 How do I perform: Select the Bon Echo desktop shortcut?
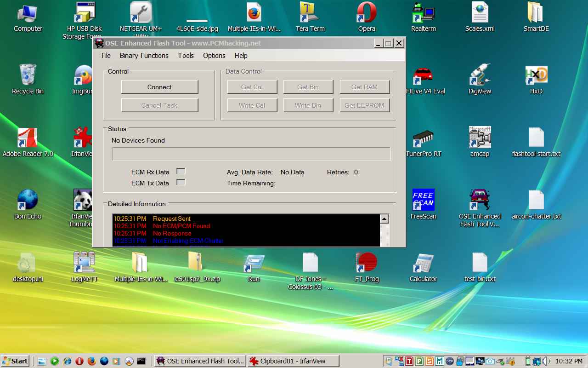click(x=28, y=205)
